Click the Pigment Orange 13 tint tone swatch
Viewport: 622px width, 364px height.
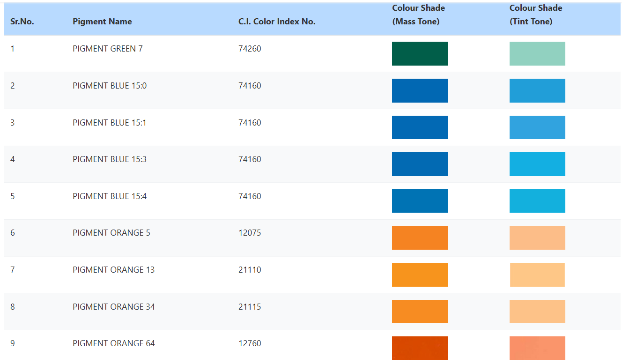point(537,275)
